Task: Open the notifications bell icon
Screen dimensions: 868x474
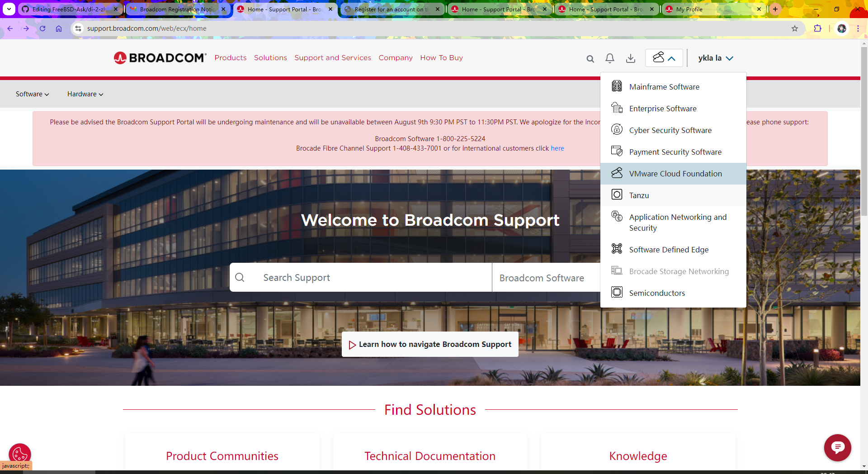Action: [610, 58]
